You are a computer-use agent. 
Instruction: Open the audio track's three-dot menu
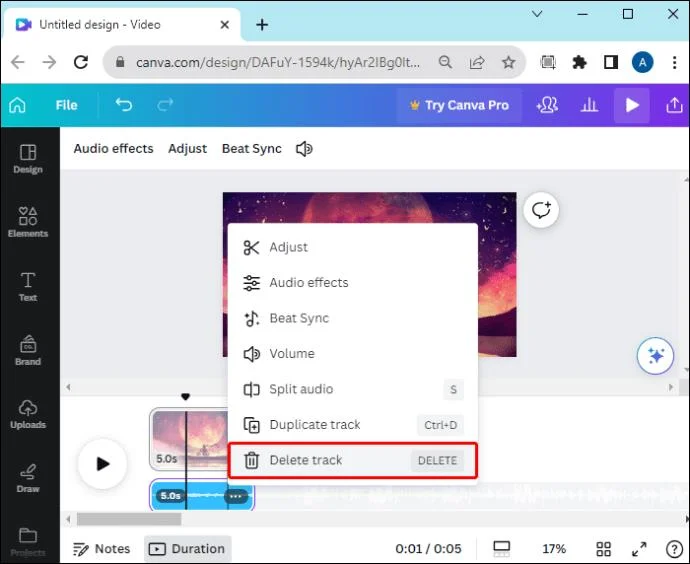(x=235, y=496)
